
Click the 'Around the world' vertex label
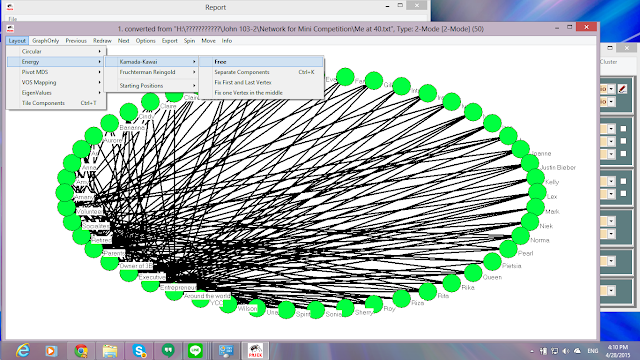click(207, 296)
